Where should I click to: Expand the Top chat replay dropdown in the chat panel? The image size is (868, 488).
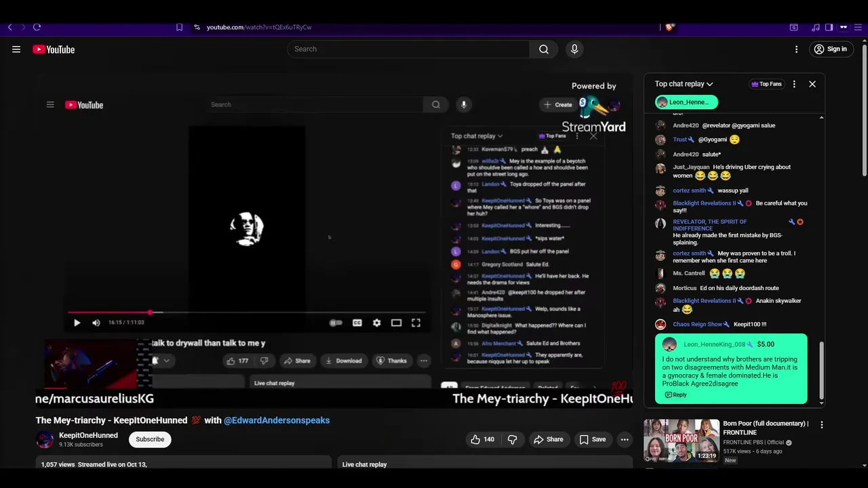pyautogui.click(x=684, y=84)
